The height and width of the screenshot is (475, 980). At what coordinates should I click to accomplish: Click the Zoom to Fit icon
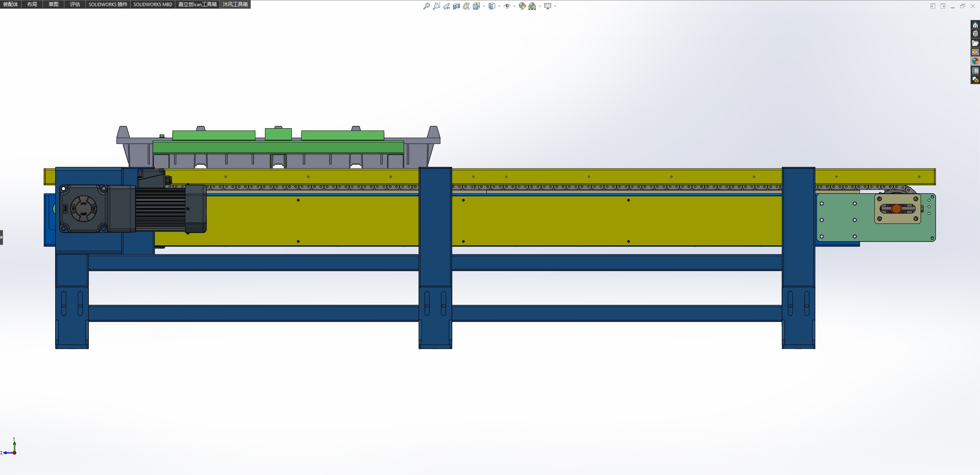click(426, 6)
